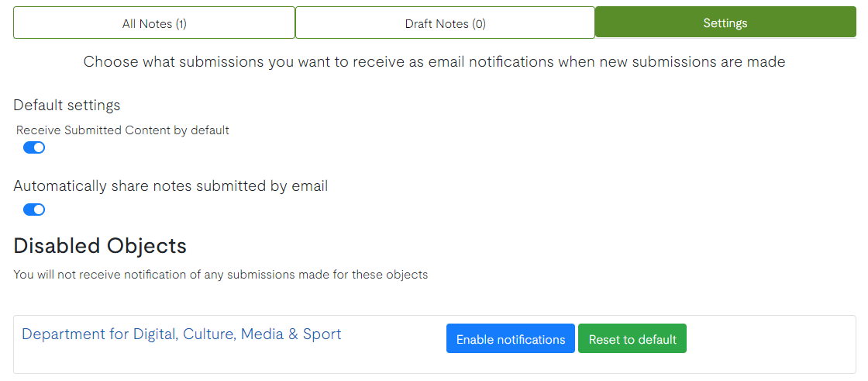The width and height of the screenshot is (868, 381).
Task: Switch to the Draft Notes (0) tab
Action: (445, 23)
